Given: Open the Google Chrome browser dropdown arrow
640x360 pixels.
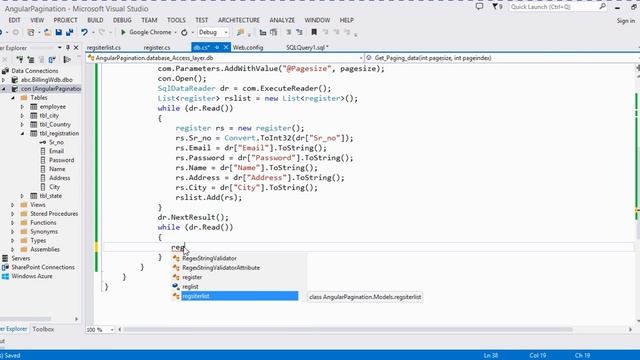Looking at the screenshot, I should point(176,32).
